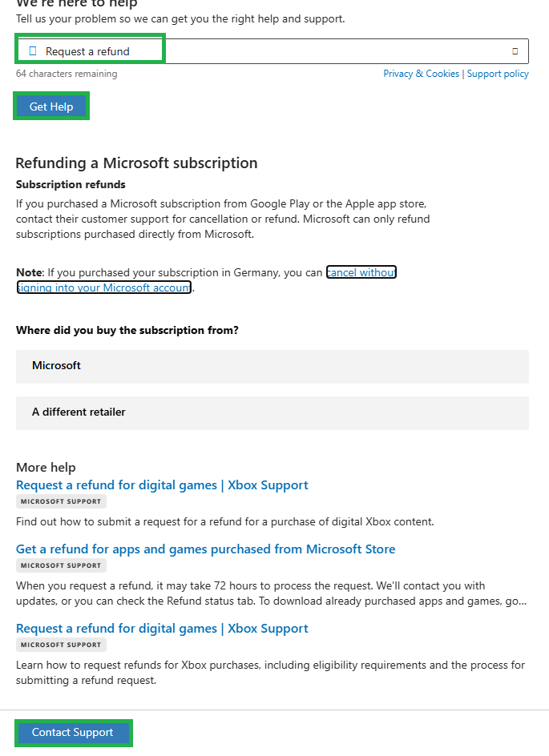549x756 pixels.
Task: Open the Support policy link
Action: [498, 74]
